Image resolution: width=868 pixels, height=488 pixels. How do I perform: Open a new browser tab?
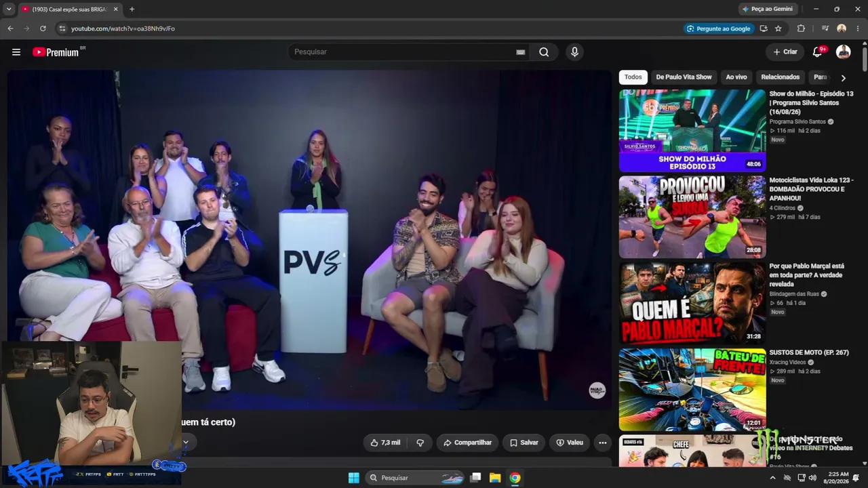click(132, 9)
